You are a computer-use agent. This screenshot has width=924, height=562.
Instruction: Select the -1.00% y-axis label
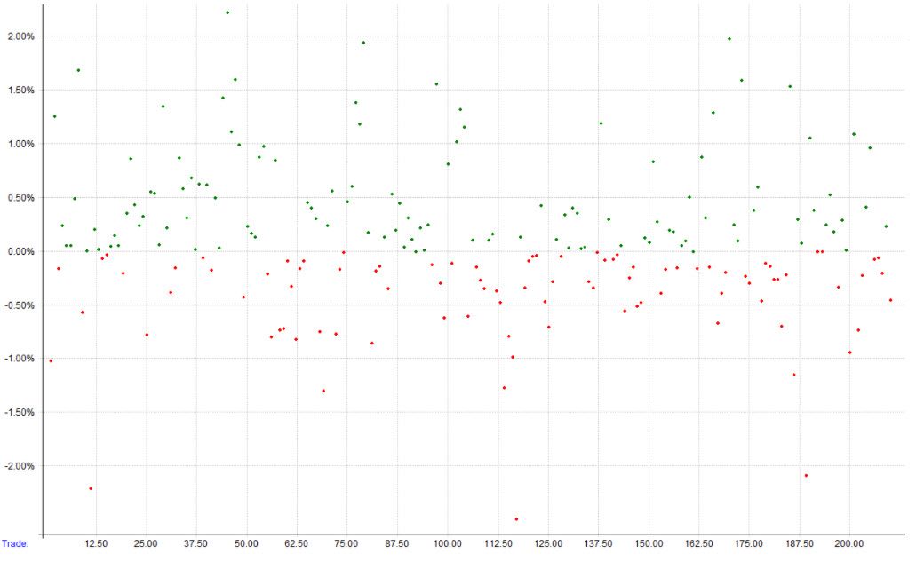click(x=20, y=359)
